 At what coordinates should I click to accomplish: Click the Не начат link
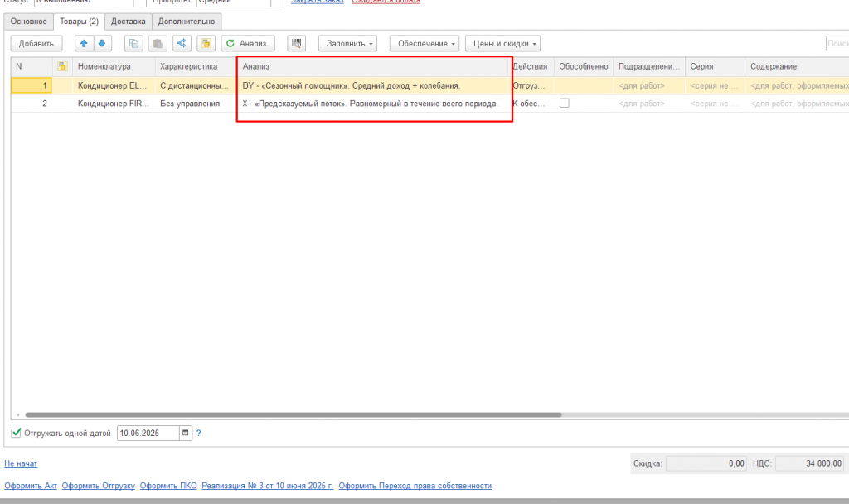point(21,463)
